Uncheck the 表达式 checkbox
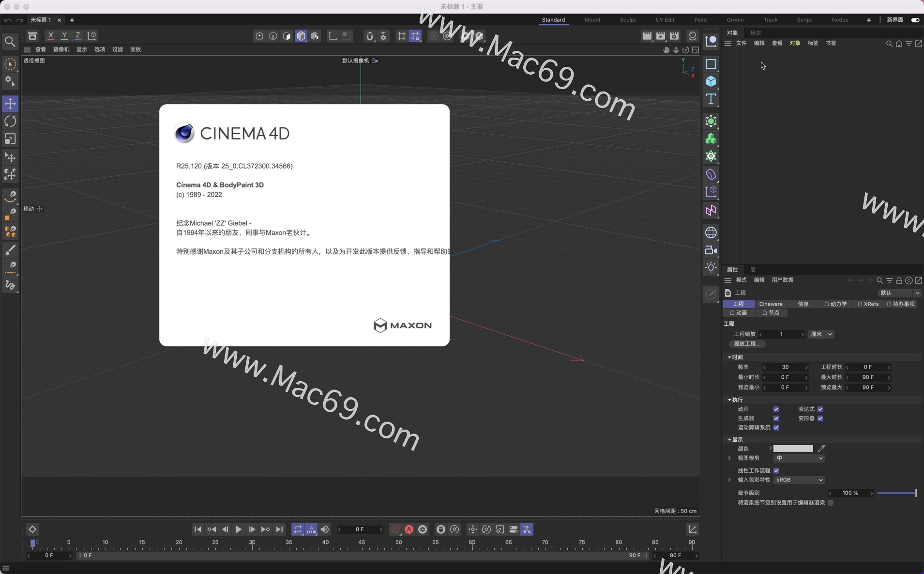Image resolution: width=924 pixels, height=574 pixels. (x=820, y=409)
